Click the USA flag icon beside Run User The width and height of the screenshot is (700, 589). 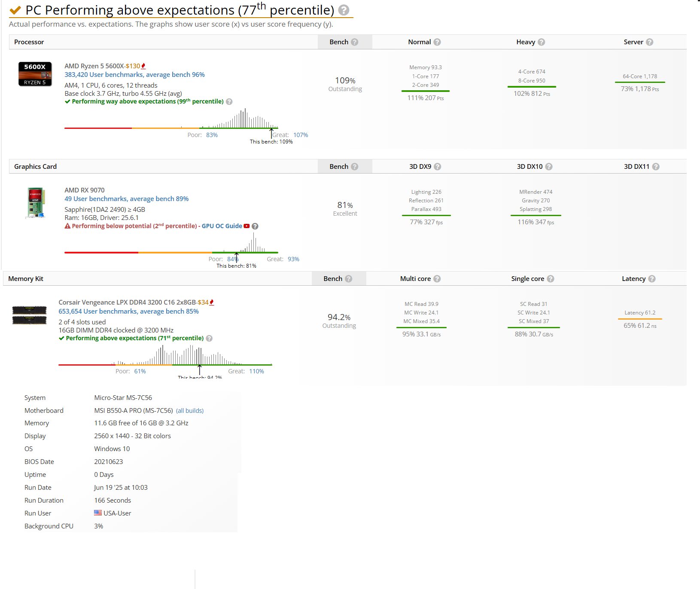pyautogui.click(x=98, y=513)
